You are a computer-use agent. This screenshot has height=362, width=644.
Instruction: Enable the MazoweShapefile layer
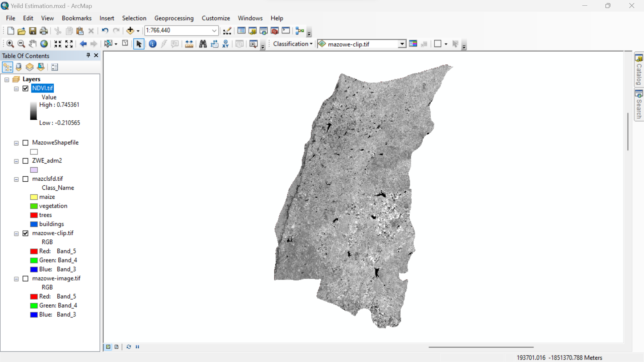(25, 143)
